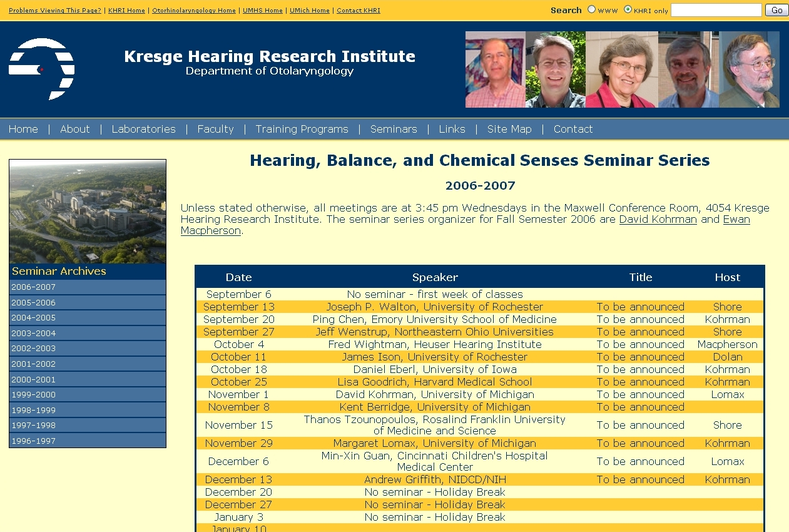Open the 2000-2001 seminar archive

tap(88, 380)
